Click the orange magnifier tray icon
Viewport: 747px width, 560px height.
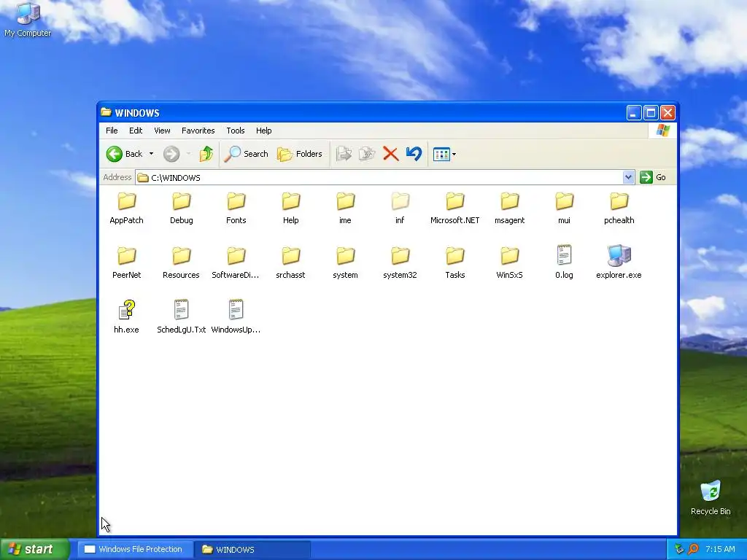click(x=693, y=550)
